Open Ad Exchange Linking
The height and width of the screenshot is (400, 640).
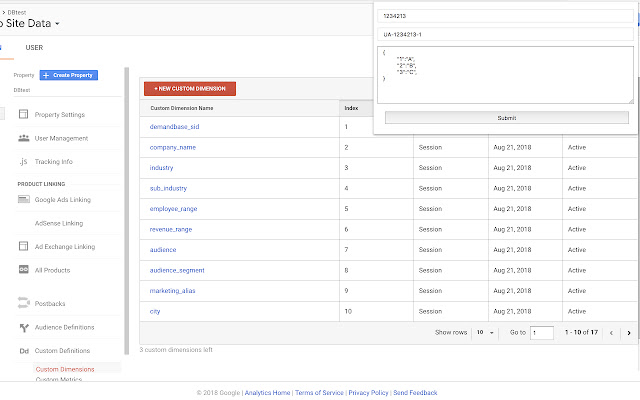point(65,247)
